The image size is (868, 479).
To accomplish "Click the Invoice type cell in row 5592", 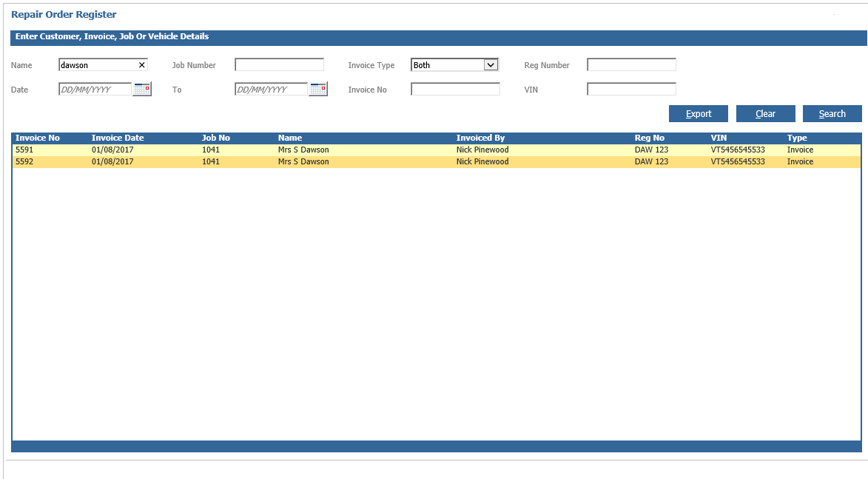I will pos(801,161).
